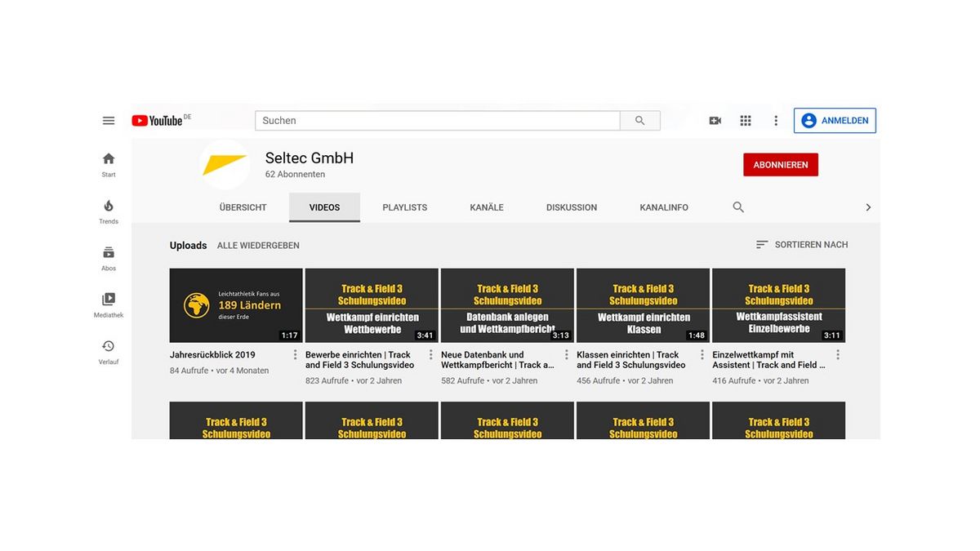Viewport: 980px width, 551px height.
Task: Open Klassen einrichten video title link
Action: coord(630,360)
